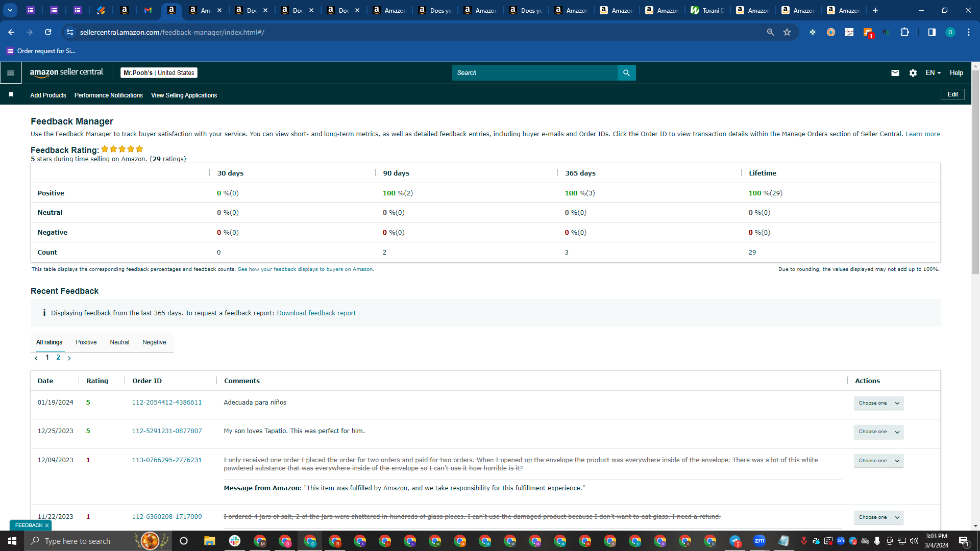Open the buyer messages mail icon

895,73
